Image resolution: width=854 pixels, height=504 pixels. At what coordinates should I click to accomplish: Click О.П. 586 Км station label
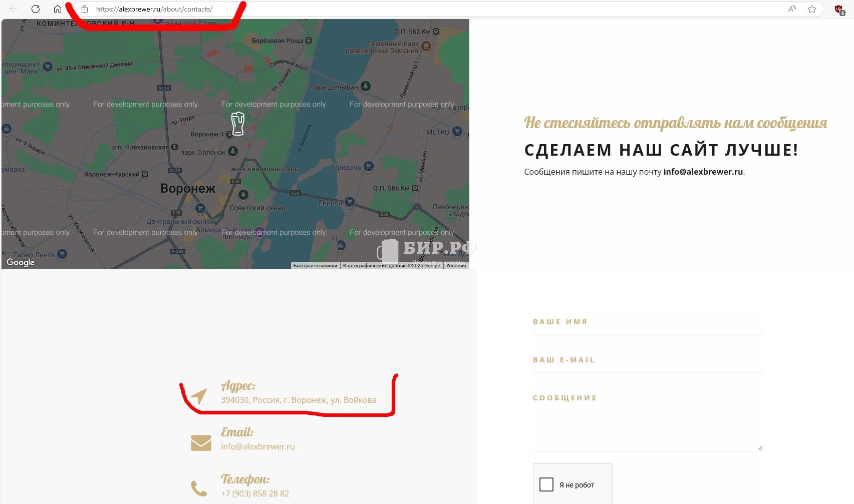pyautogui.click(x=391, y=188)
